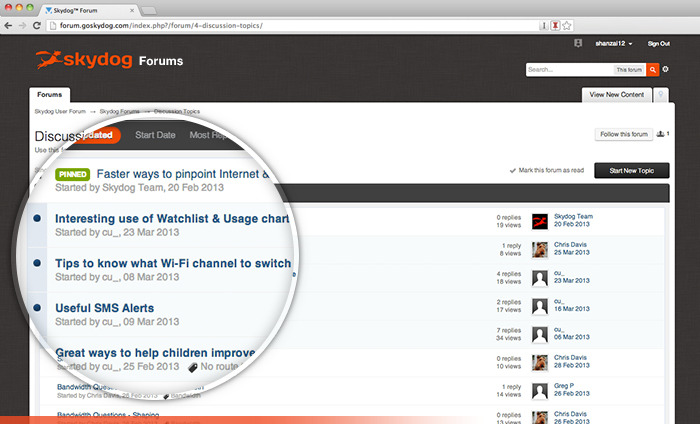Click Sign Out link

(x=658, y=44)
